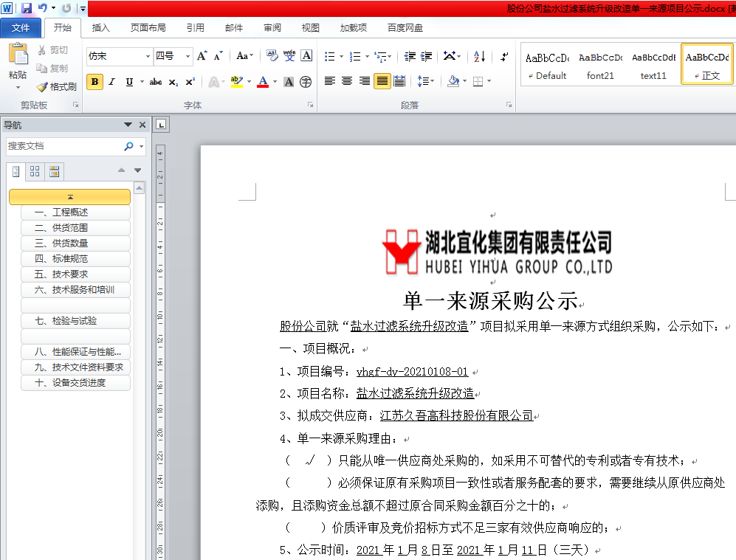Apply the font21 style
The height and width of the screenshot is (560, 736).
coord(600,65)
